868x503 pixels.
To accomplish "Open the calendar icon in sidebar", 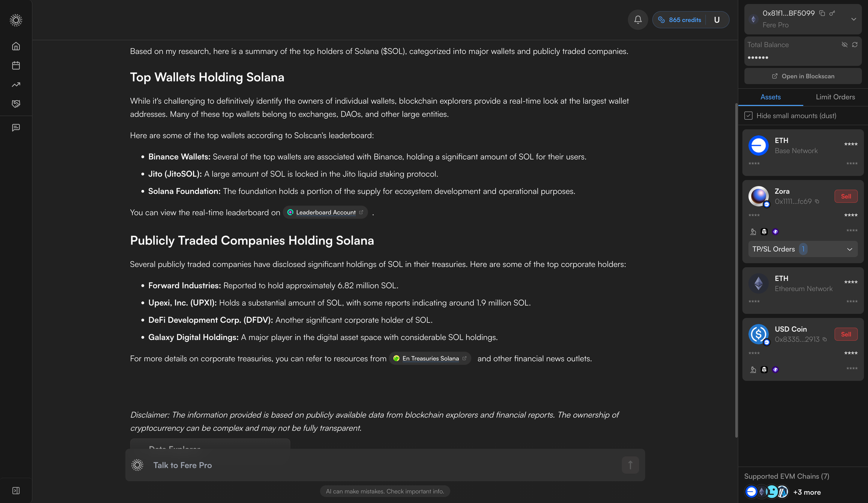I will coord(16,65).
